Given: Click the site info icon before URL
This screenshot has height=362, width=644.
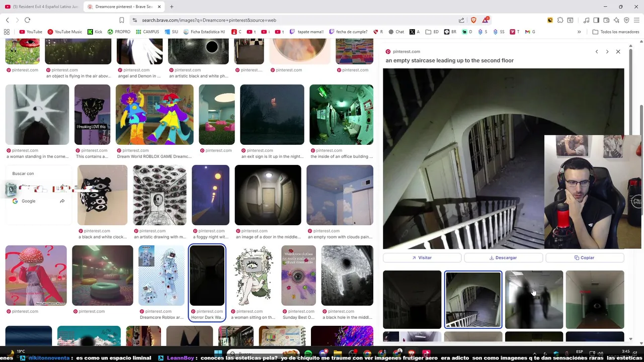Looking at the screenshot, I should coord(134,20).
